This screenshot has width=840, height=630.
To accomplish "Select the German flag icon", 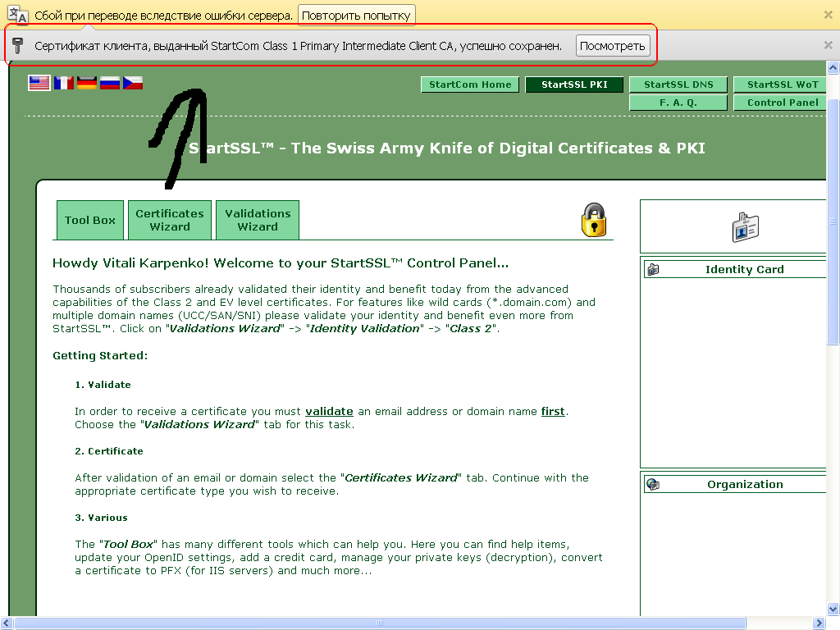I will 87,82.
